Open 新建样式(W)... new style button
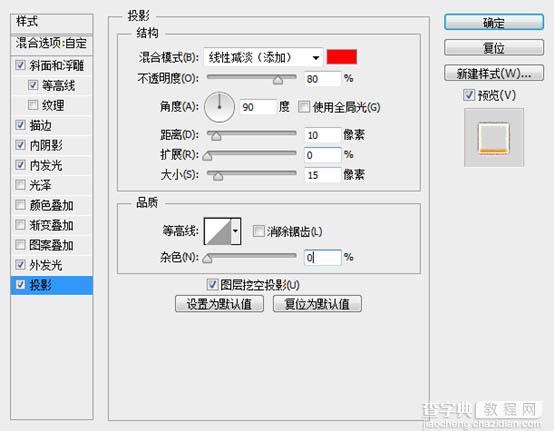Viewport: 554px width, 431px height. click(494, 73)
